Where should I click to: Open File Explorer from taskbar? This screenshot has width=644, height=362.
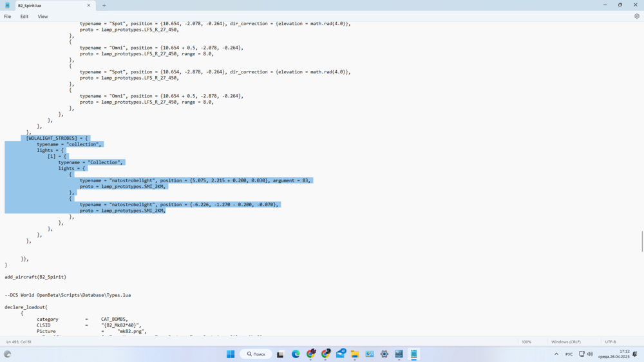tap(355, 354)
